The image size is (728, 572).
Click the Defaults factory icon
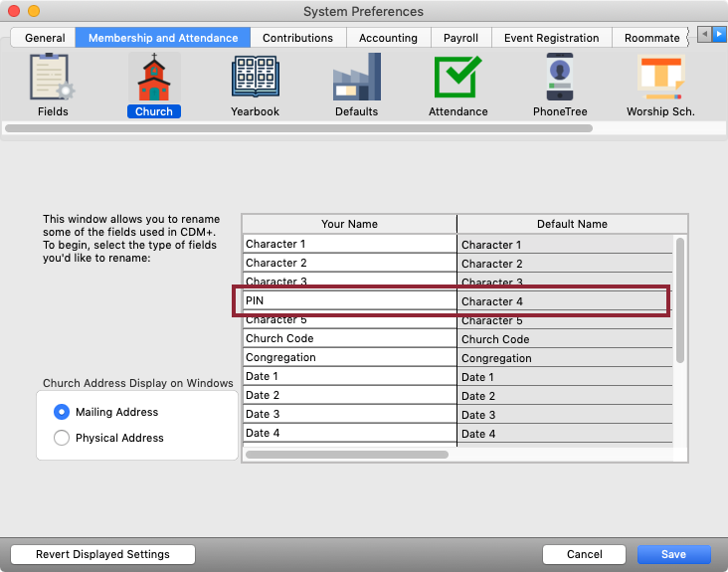coord(356,79)
